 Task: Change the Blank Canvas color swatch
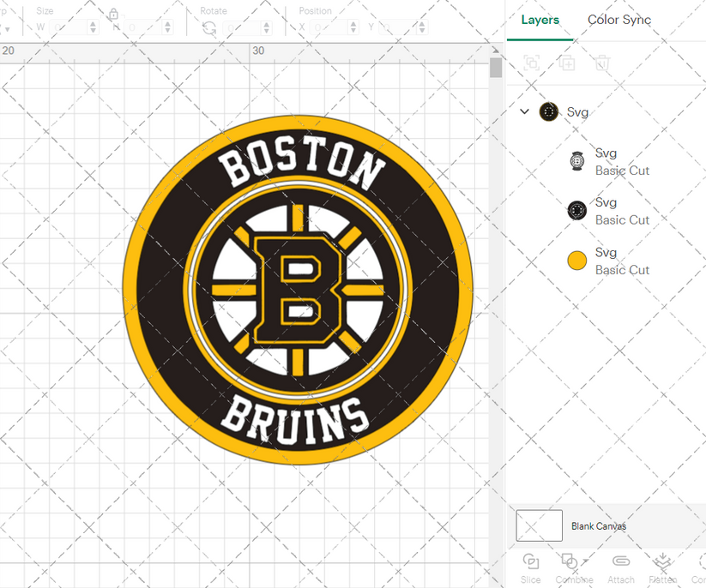pyautogui.click(x=539, y=525)
